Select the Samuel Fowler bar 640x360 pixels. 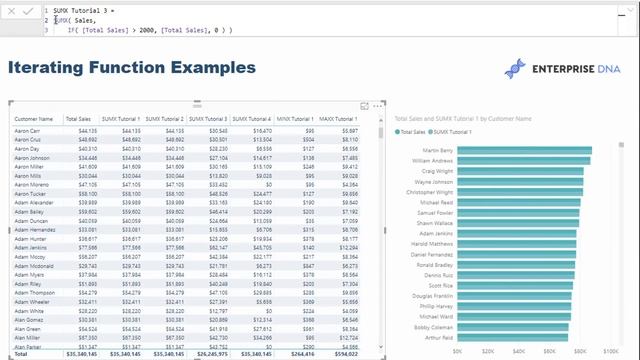coord(518,213)
